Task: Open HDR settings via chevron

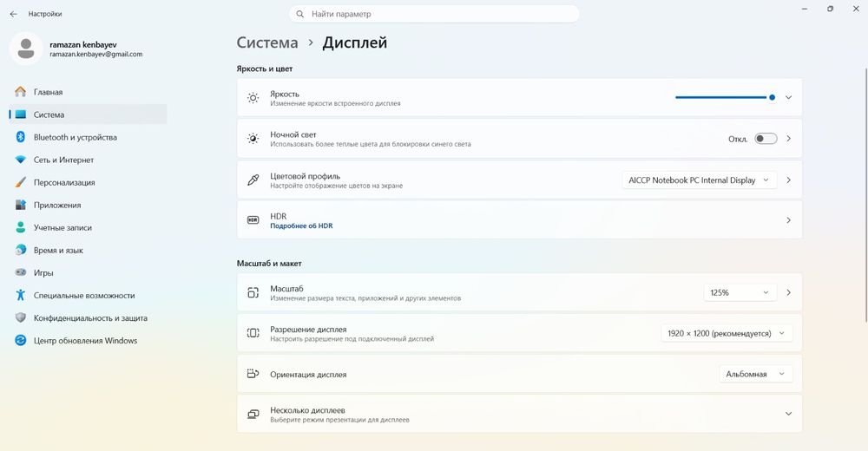Action: (x=788, y=220)
